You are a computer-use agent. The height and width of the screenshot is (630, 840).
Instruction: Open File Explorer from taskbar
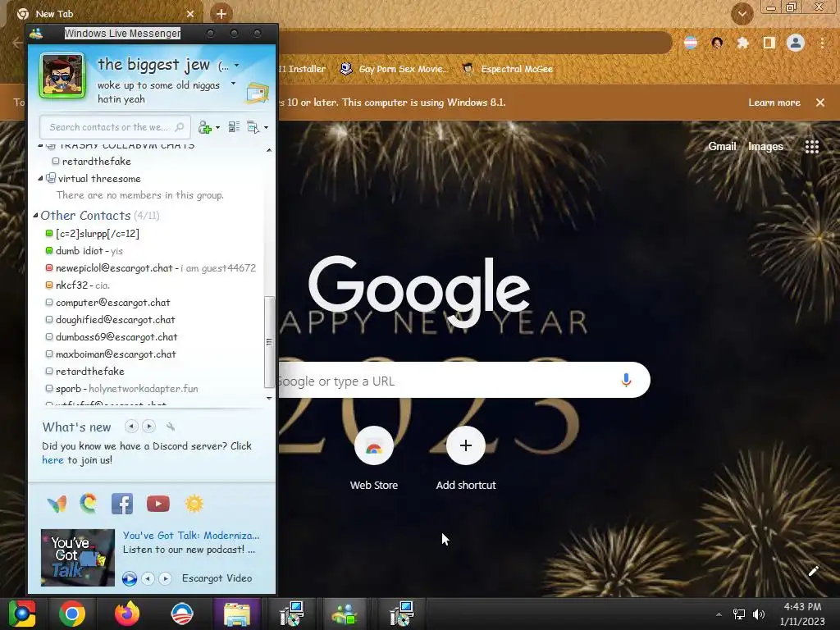coord(237,614)
